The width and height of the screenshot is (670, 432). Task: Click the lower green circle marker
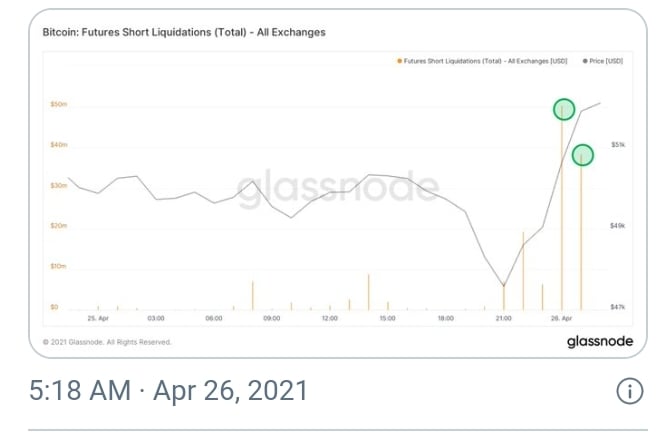[583, 155]
